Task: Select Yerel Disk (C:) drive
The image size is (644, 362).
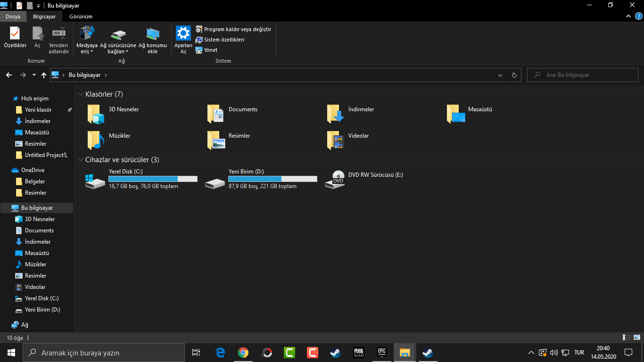Action: pos(141,180)
